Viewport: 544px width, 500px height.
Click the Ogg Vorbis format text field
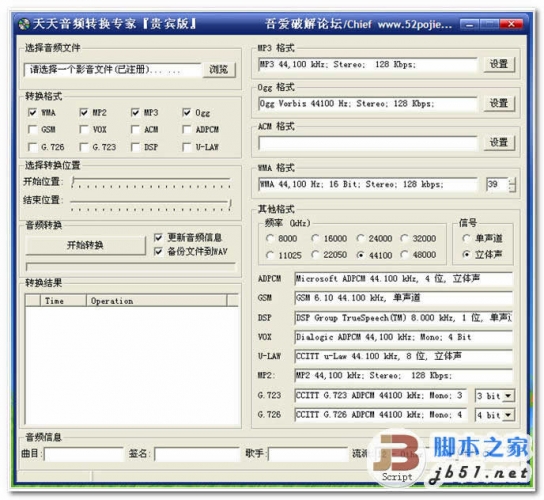[368, 104]
